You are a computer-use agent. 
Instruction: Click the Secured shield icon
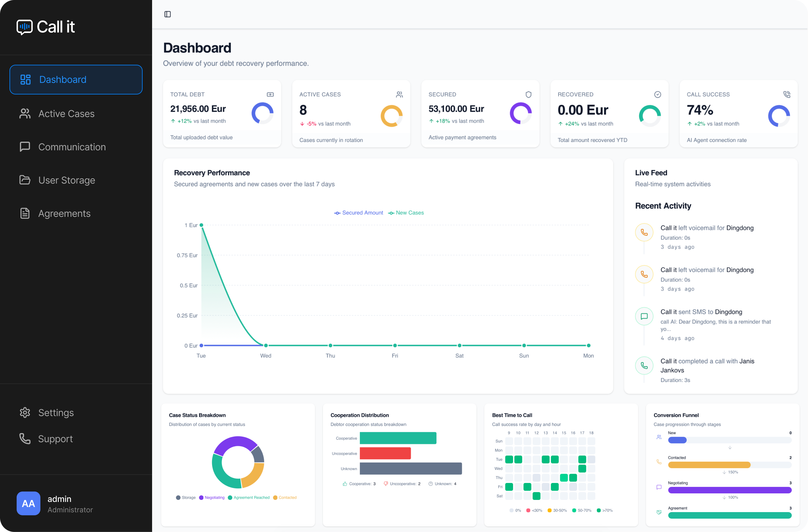[x=528, y=94]
